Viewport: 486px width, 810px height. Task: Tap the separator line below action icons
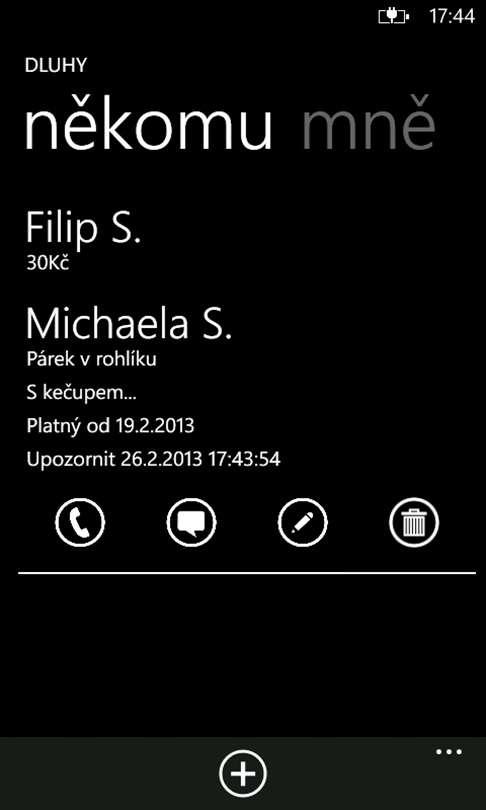pyautogui.click(x=247, y=573)
